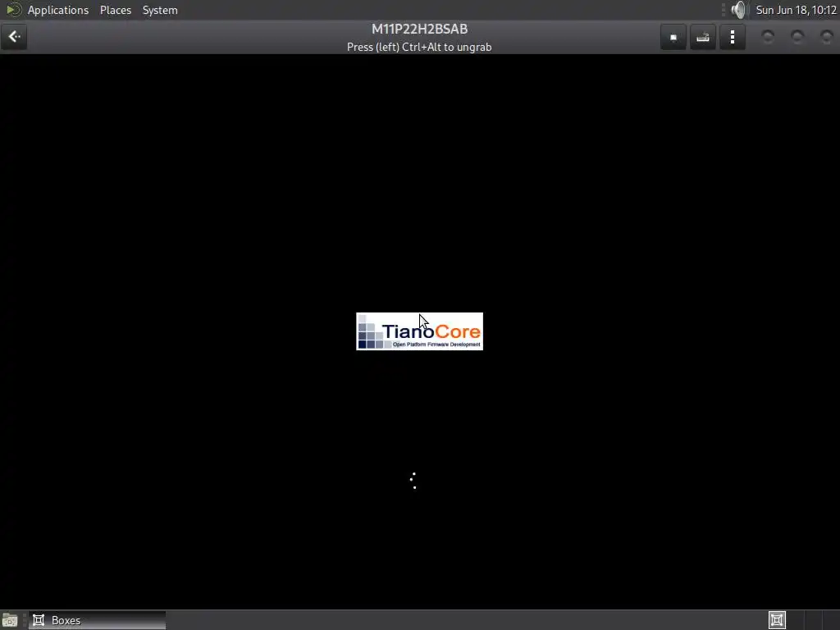
Task: Click the rightmost dimmed window control button
Action: pos(827,37)
